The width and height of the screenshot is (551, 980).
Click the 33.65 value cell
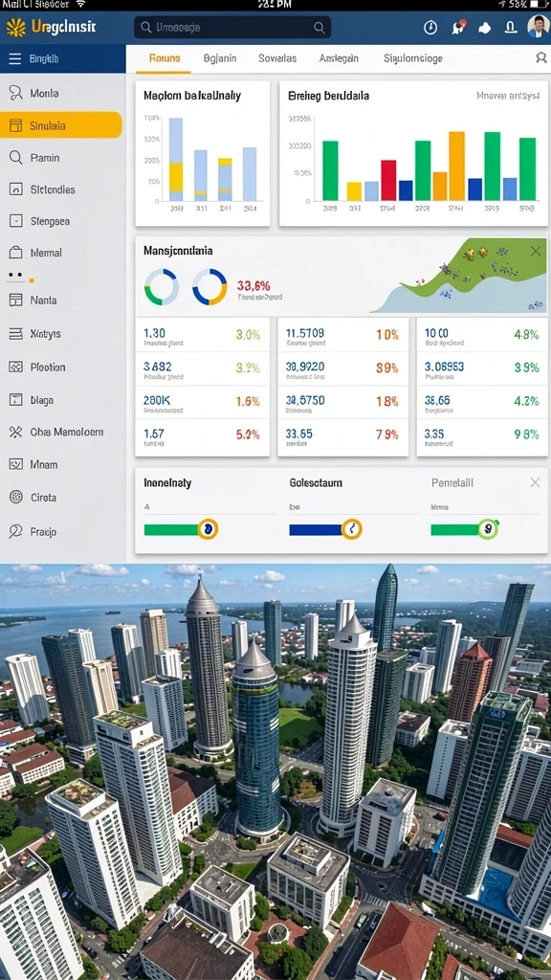(x=299, y=434)
